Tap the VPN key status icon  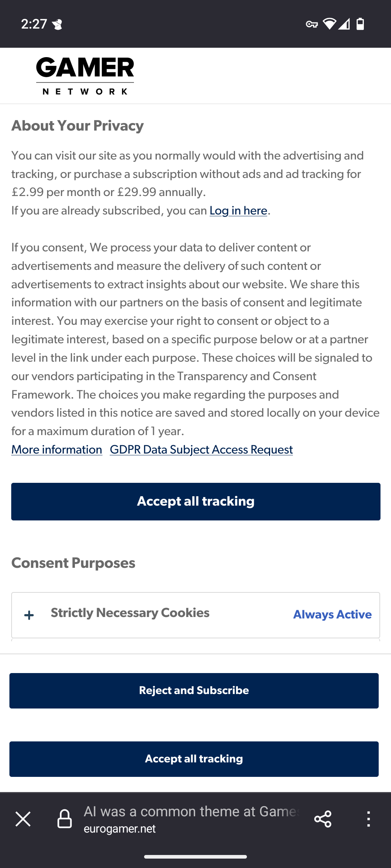pos(312,24)
